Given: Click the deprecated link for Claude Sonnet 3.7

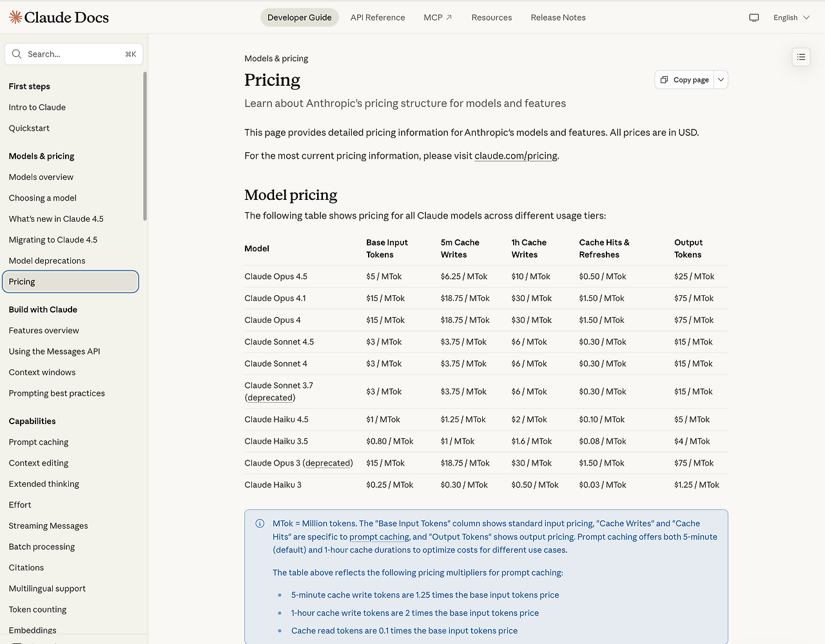Looking at the screenshot, I should (270, 398).
